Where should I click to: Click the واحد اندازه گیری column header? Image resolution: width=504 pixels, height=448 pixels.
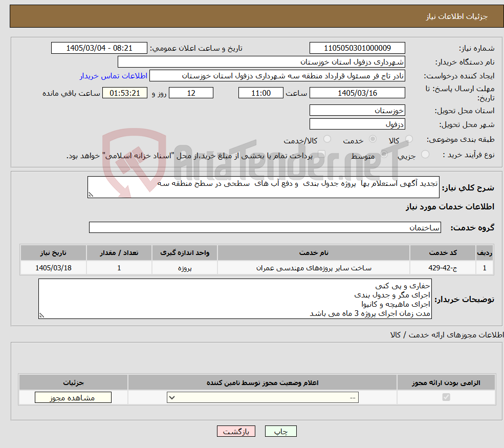click(185, 253)
